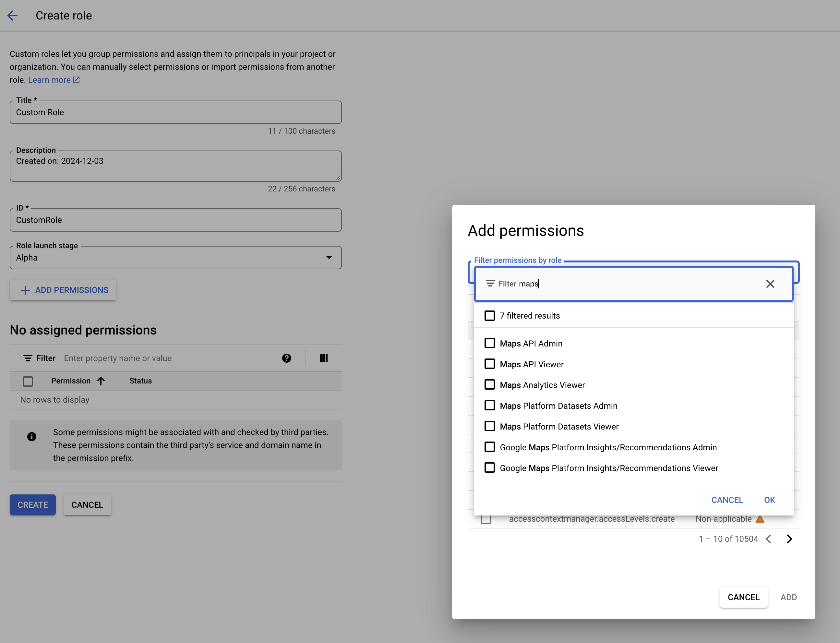Click the OK button to confirm selection

(x=770, y=500)
